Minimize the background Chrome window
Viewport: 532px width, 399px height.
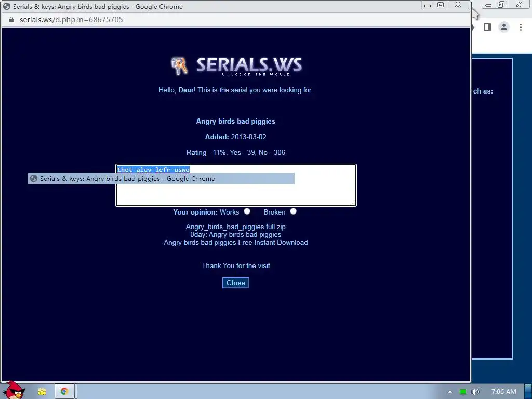coord(488,5)
